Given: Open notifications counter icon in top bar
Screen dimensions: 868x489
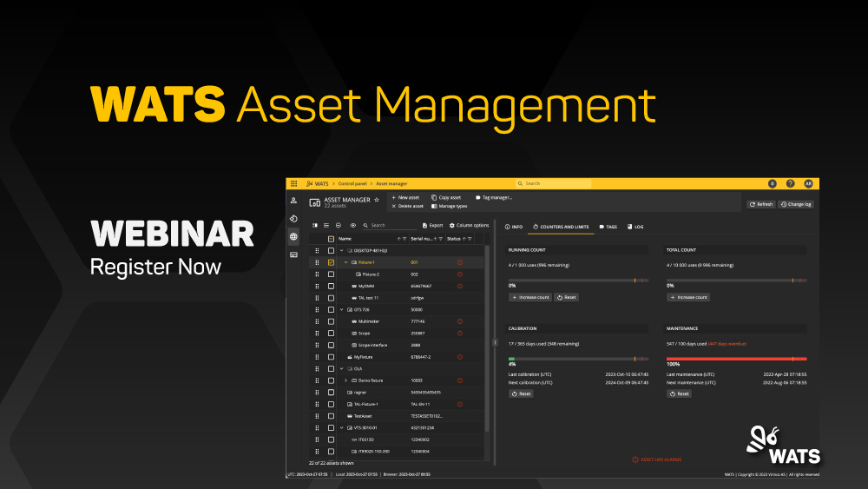Looking at the screenshot, I should pyautogui.click(x=773, y=184).
